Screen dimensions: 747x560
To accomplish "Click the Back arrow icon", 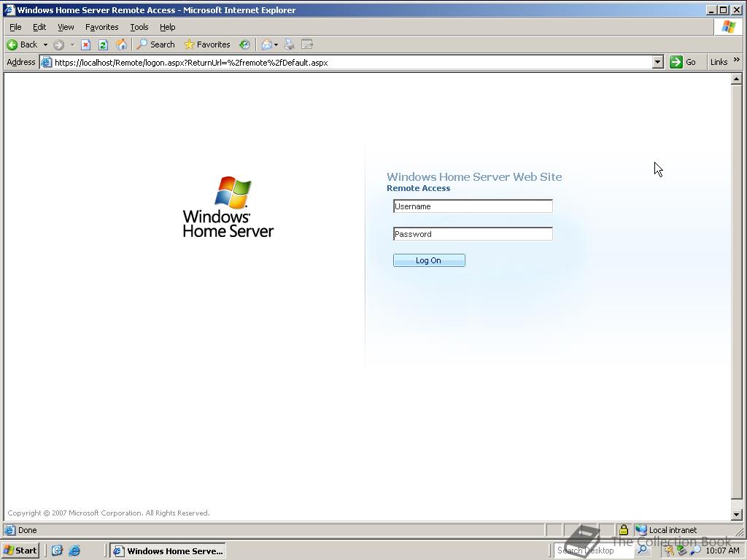I will click(x=12, y=44).
